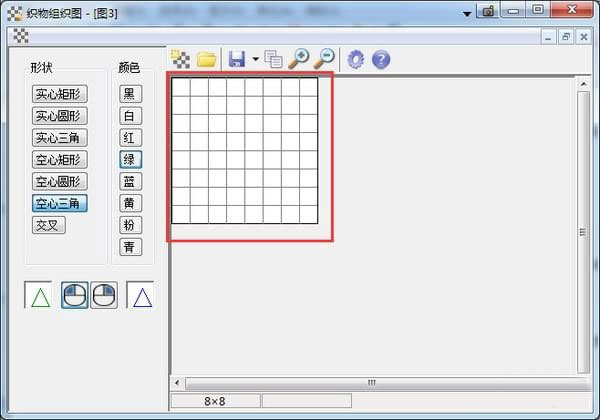Click the child window checkered document icon
The image size is (600, 420).
(x=21, y=36)
